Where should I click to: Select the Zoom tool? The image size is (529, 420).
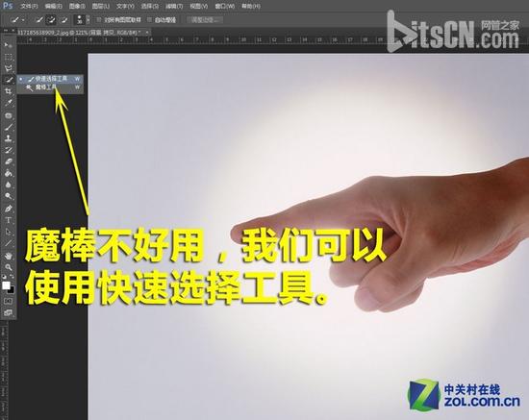click(8, 267)
